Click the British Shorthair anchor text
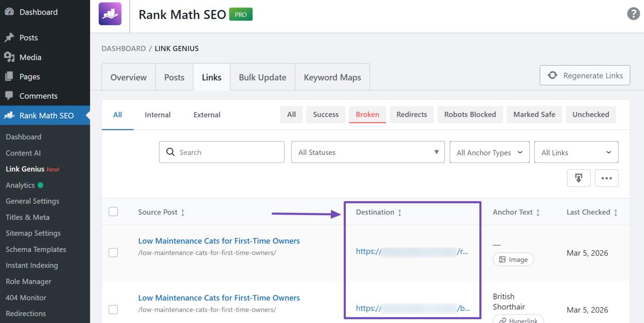The width and height of the screenshot is (644, 323). coord(509,301)
